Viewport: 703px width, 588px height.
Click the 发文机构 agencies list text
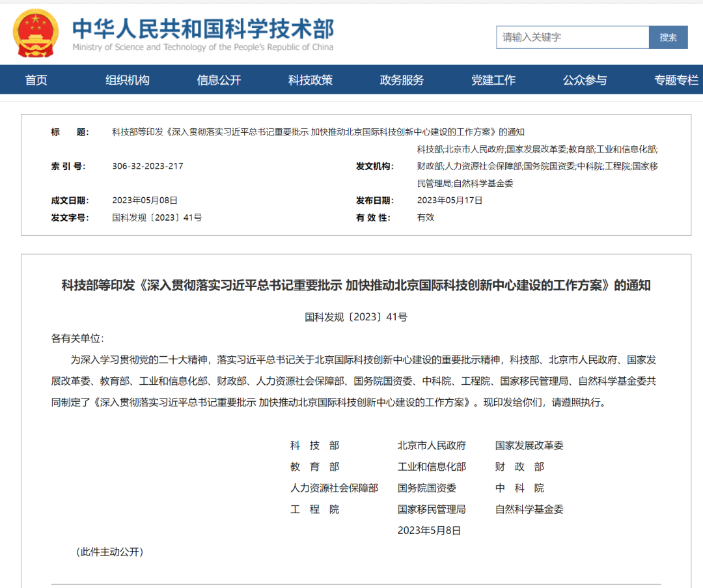click(538, 166)
